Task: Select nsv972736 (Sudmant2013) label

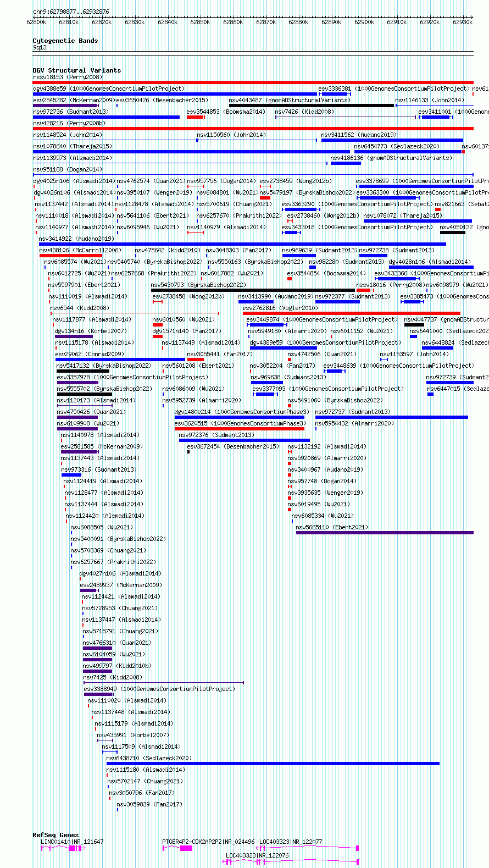Action: click(x=71, y=112)
